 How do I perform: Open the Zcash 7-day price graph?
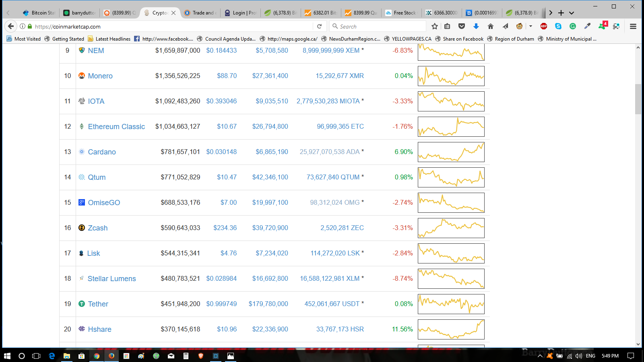tap(451, 228)
